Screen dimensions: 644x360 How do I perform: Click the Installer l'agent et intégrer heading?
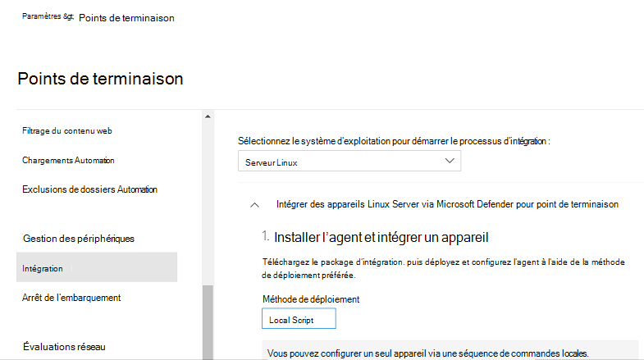pyautogui.click(x=381, y=237)
